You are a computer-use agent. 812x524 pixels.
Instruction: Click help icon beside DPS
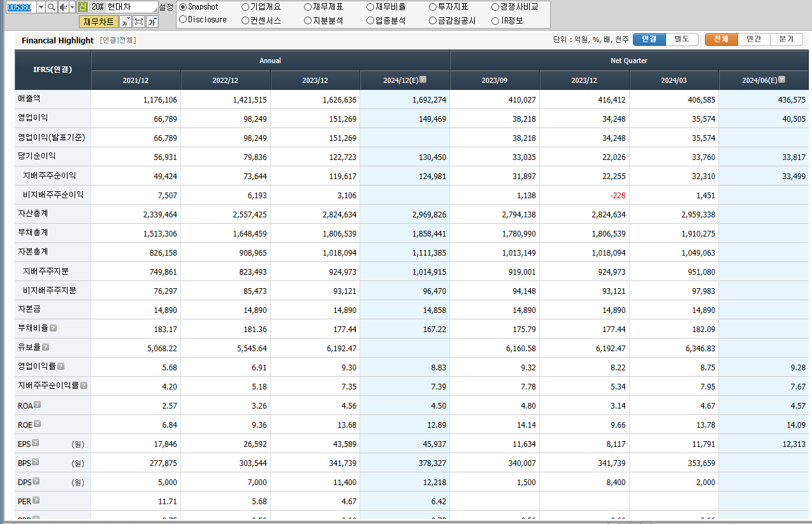point(36,481)
